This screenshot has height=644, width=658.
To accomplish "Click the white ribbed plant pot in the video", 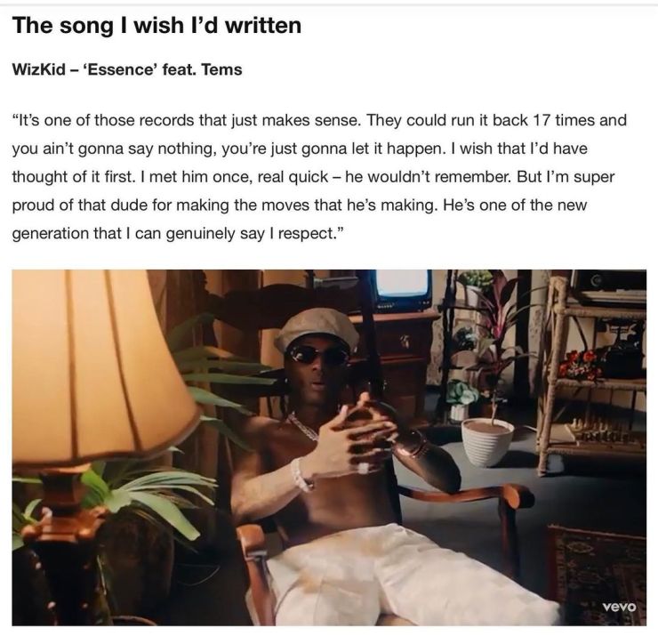I will (x=487, y=442).
